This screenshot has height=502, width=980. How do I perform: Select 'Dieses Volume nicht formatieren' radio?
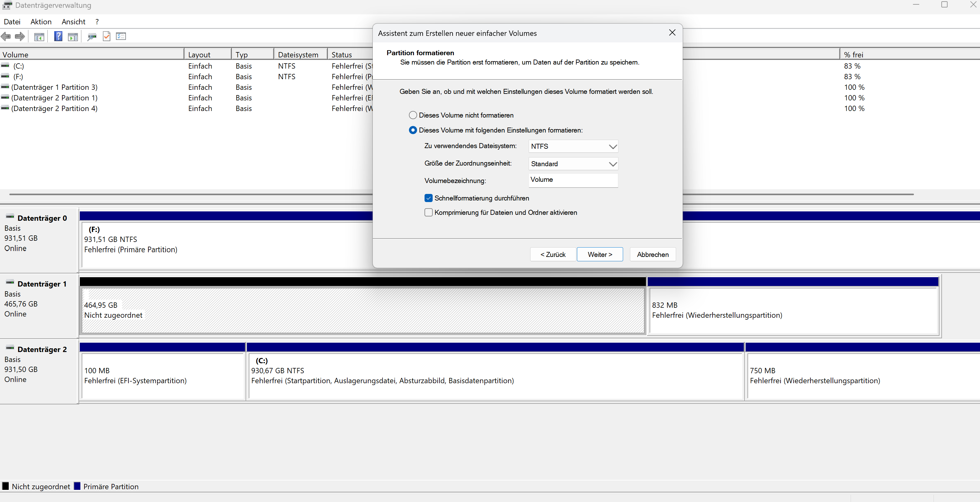[413, 115]
